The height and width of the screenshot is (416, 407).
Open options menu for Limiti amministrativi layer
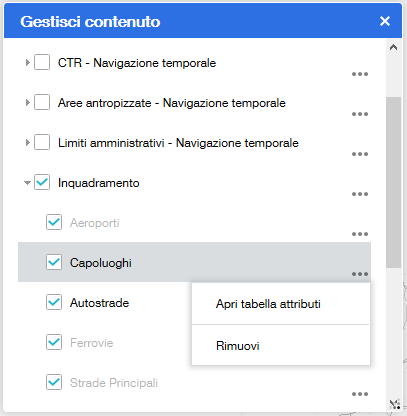(x=360, y=154)
